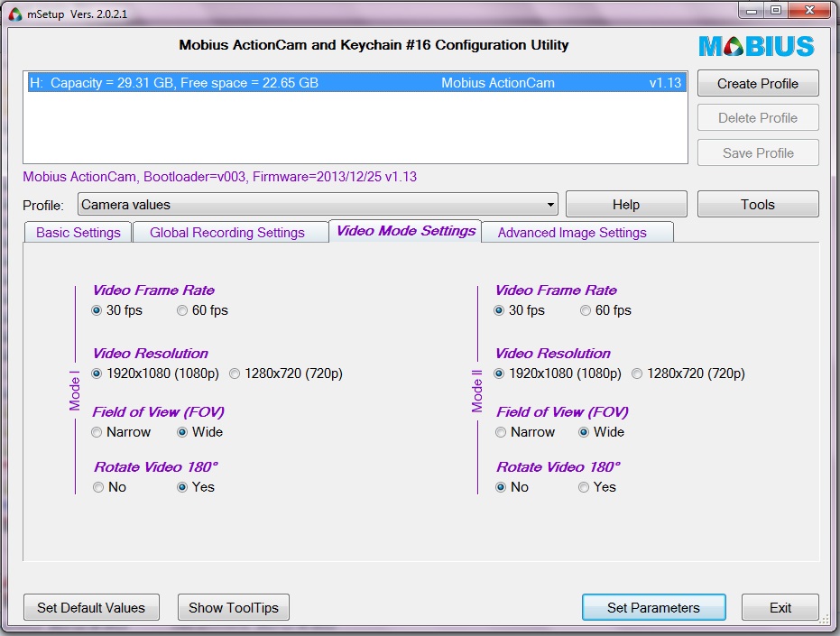The width and height of the screenshot is (840, 636).
Task: Click the configuration utility title heading
Action: [x=374, y=45]
